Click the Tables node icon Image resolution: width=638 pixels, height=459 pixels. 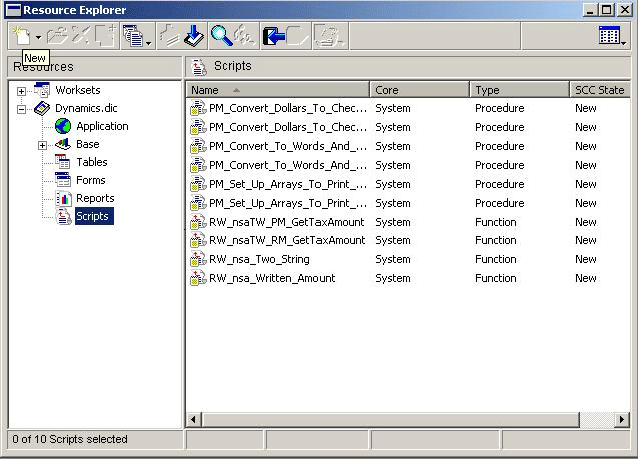click(63, 162)
